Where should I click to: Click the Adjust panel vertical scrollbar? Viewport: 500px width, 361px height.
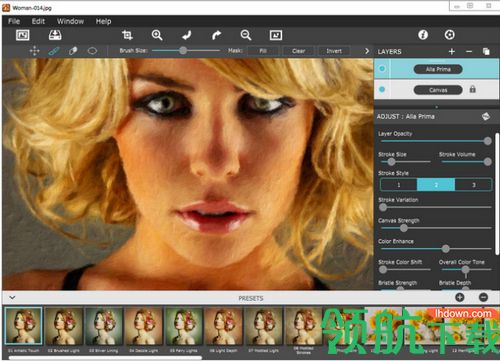(497, 194)
